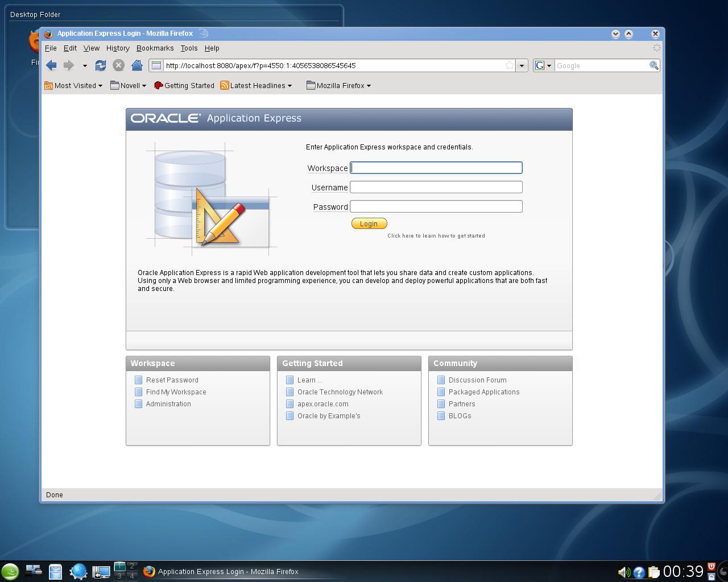
Task: Click the 00:39 taskbar clock
Action: 684,571
